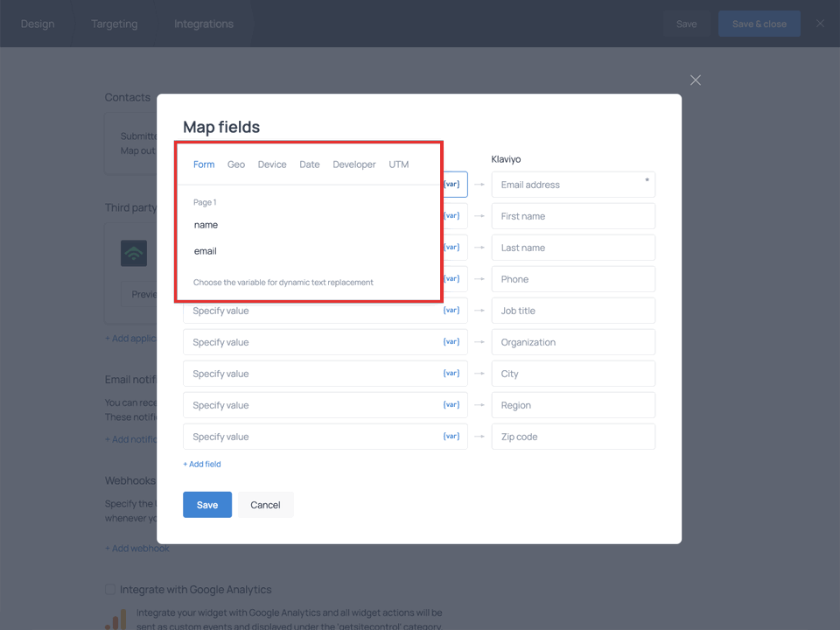Screen dimensions: 840x630
Task: Switch to the Geo variables tab
Action: pyautogui.click(x=236, y=164)
